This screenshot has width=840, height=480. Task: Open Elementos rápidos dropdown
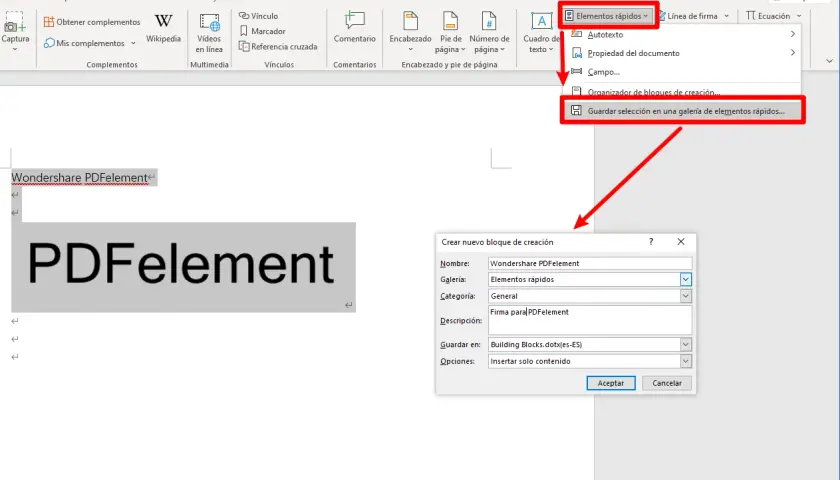pos(608,16)
